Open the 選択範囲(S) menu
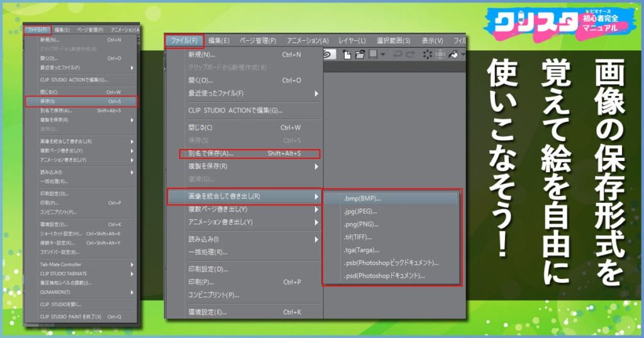Screen dimensions: 644x338 (394, 41)
